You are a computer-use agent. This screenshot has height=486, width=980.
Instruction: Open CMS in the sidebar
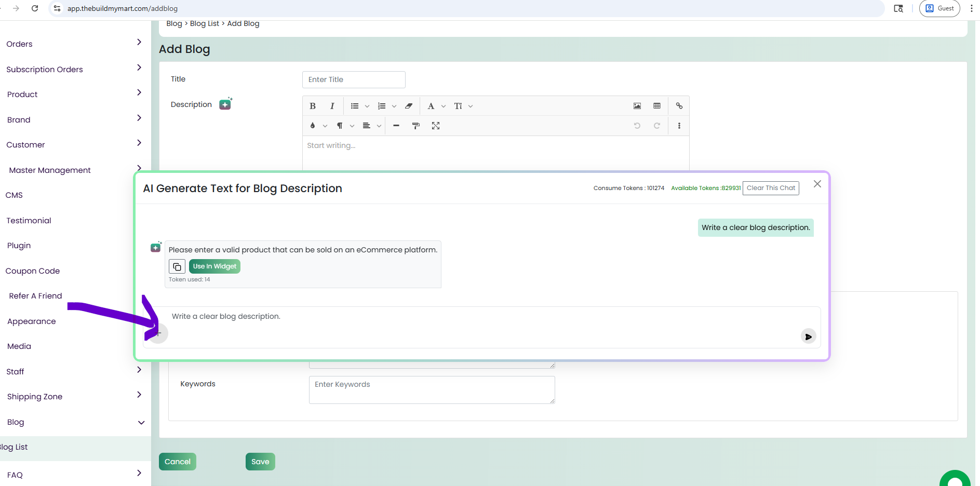[x=15, y=195]
